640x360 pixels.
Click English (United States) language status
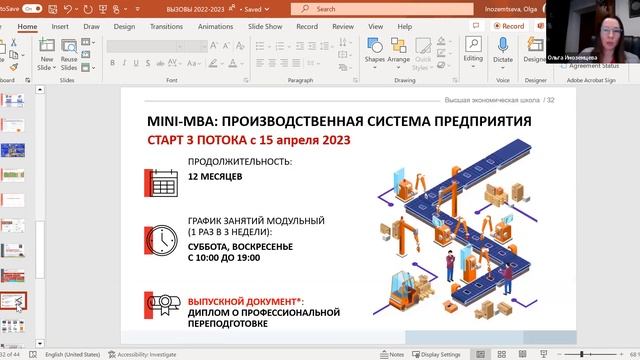pos(73,354)
